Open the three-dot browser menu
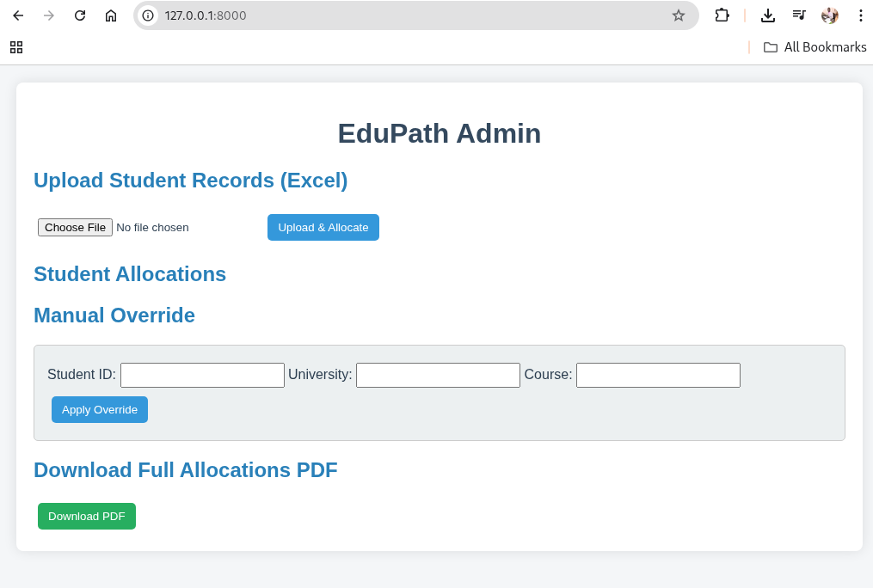Screen dimensions: 873x588 pos(861,15)
